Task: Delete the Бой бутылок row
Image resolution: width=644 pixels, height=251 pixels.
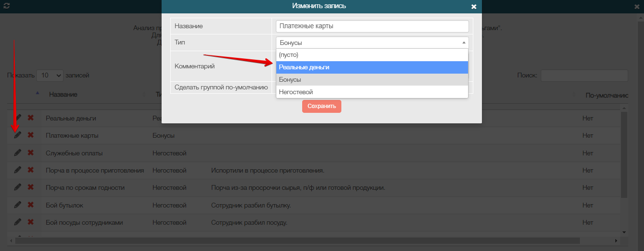Action: tap(31, 205)
